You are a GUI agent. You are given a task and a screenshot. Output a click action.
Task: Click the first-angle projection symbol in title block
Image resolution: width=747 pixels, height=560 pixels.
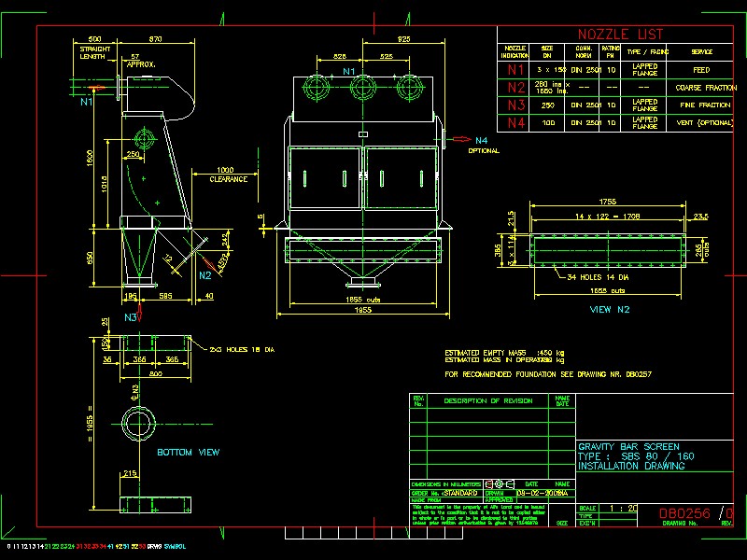pos(503,483)
